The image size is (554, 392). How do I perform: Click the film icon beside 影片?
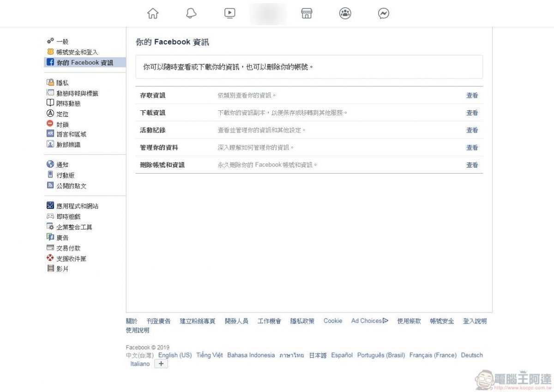coord(50,268)
